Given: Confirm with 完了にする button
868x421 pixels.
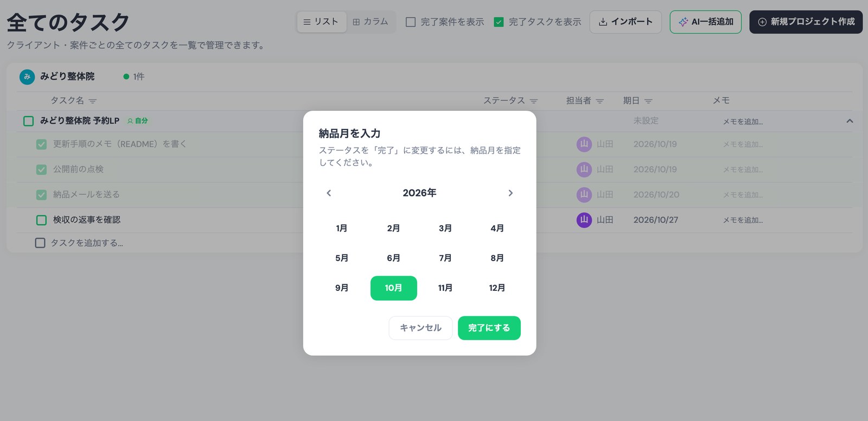Looking at the screenshot, I should point(489,328).
